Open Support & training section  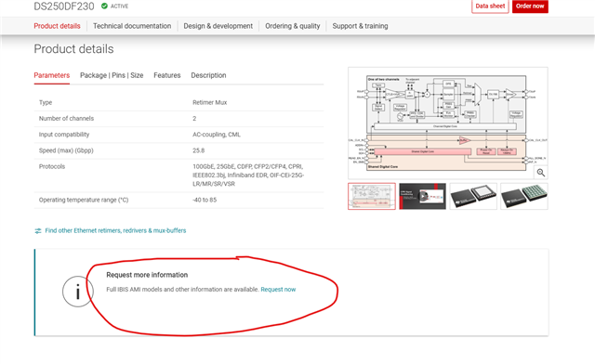tap(360, 26)
